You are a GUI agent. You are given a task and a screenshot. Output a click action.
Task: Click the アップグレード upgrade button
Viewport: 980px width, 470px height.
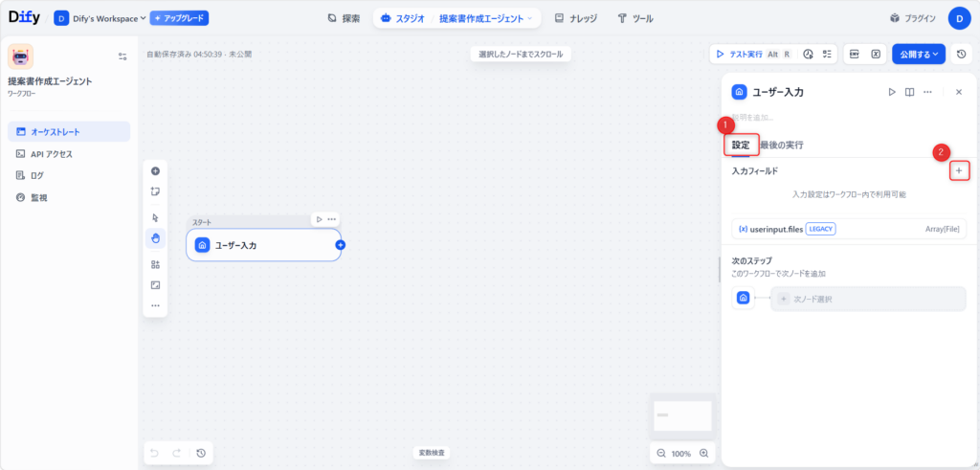[179, 18]
